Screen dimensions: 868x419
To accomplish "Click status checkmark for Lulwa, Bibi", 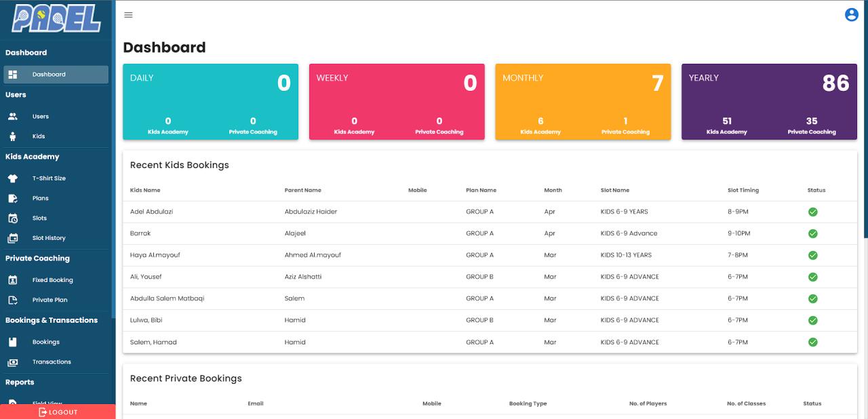I will coord(812,321).
